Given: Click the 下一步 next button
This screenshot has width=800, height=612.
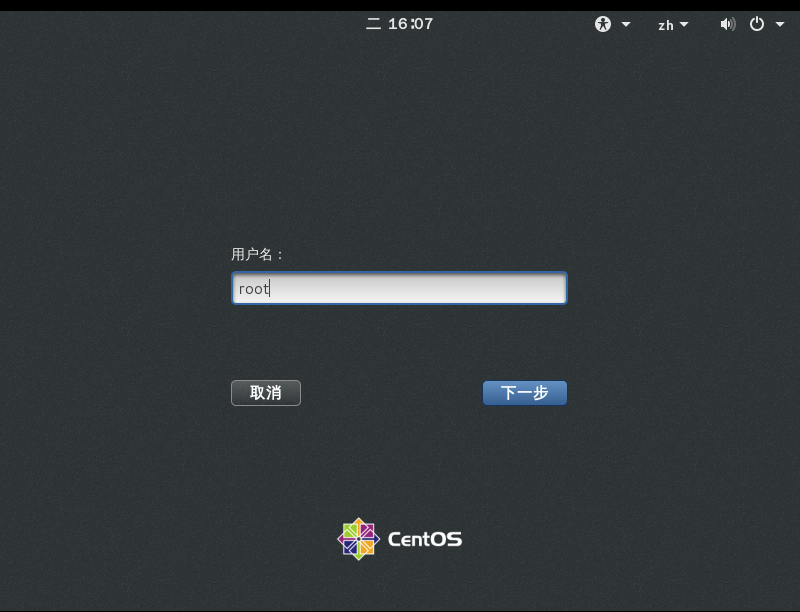Looking at the screenshot, I should [524, 393].
